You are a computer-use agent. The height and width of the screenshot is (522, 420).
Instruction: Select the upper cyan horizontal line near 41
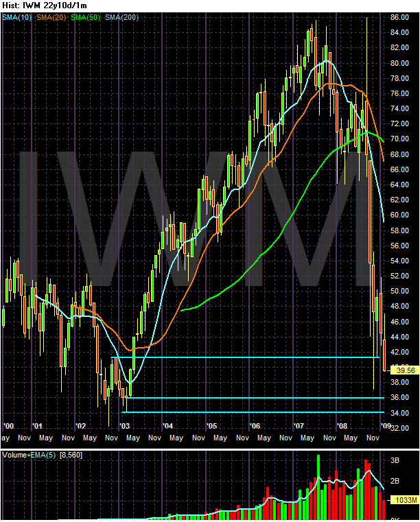[245, 357]
